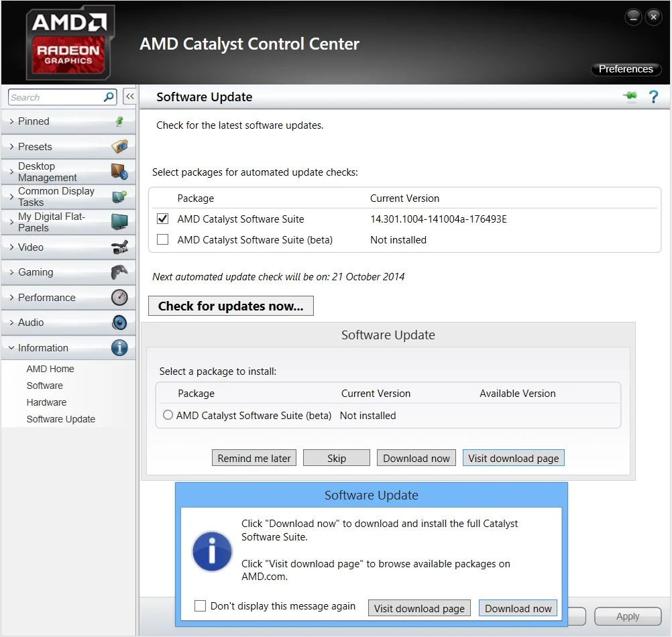
Task: Click the green pin icon beside Pinned
Action: point(119,121)
